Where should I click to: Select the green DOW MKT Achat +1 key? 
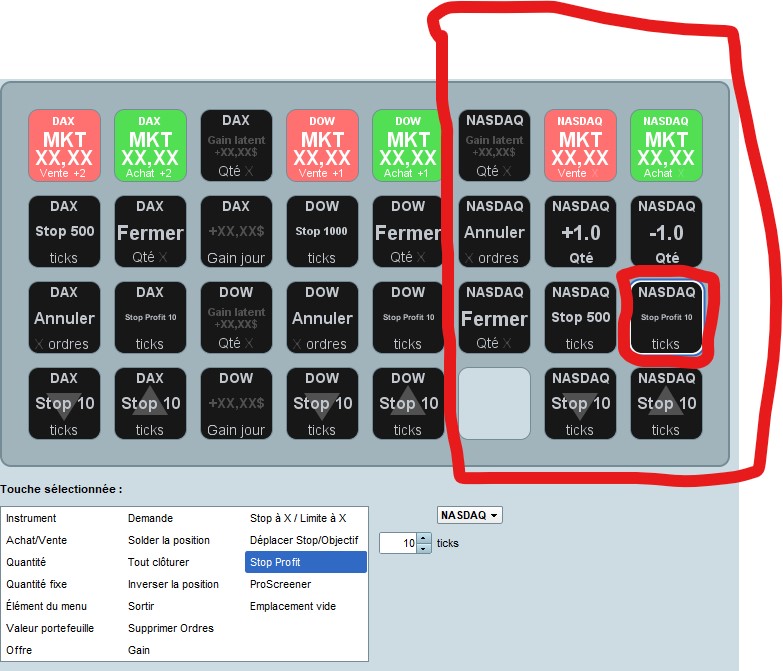(408, 145)
